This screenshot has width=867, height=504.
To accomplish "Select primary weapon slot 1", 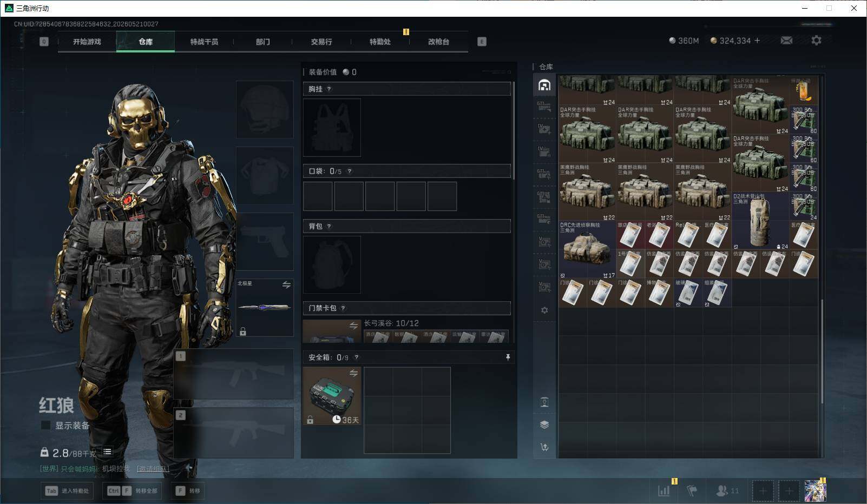I will coord(234,374).
